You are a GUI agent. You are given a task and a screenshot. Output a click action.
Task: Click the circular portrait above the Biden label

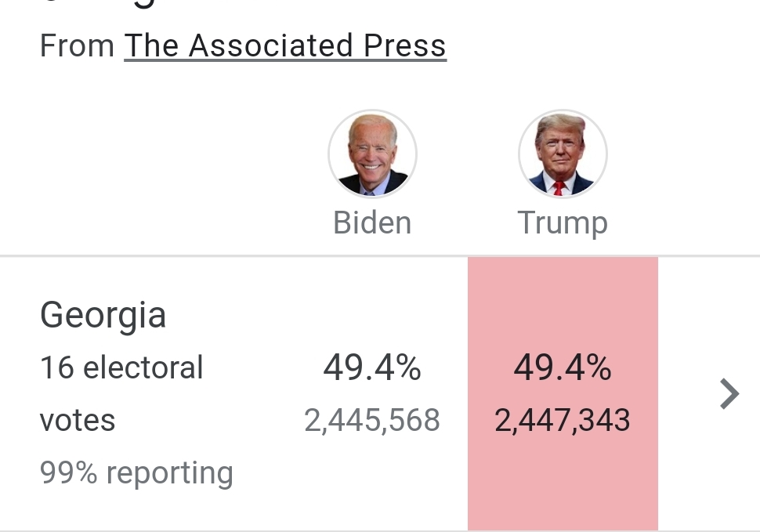[372, 154]
